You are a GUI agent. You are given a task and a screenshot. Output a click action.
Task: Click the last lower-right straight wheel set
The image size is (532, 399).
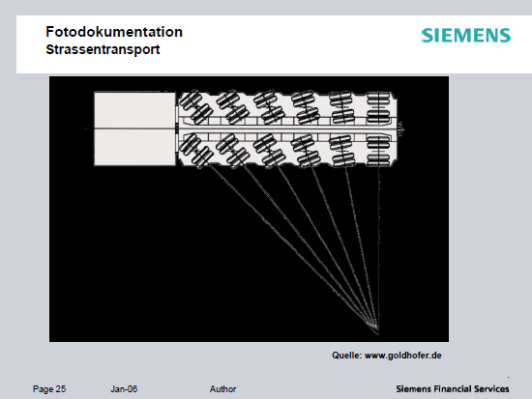(x=378, y=151)
